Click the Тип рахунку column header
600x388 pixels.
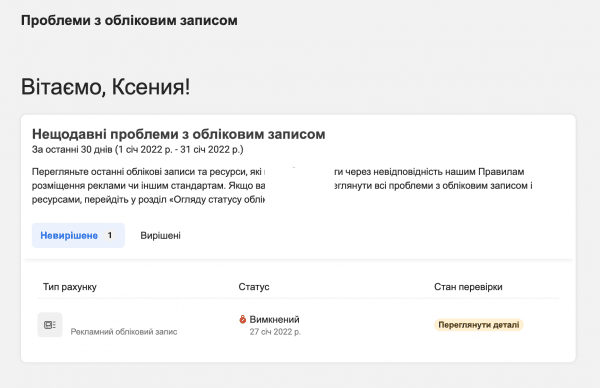click(70, 287)
